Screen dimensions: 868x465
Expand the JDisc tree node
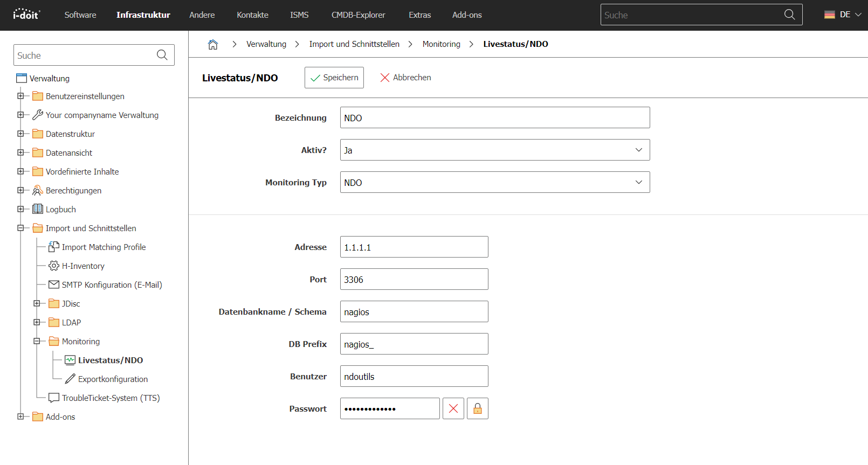coord(37,303)
